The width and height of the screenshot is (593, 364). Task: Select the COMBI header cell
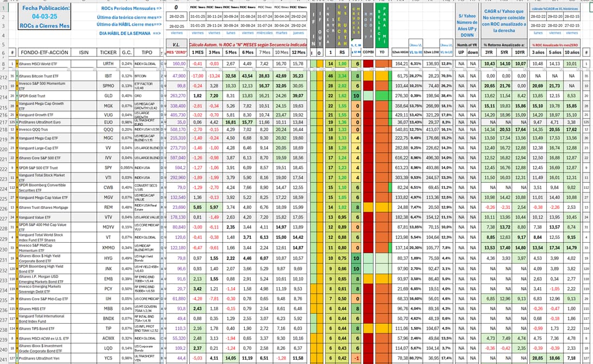pos(368,52)
